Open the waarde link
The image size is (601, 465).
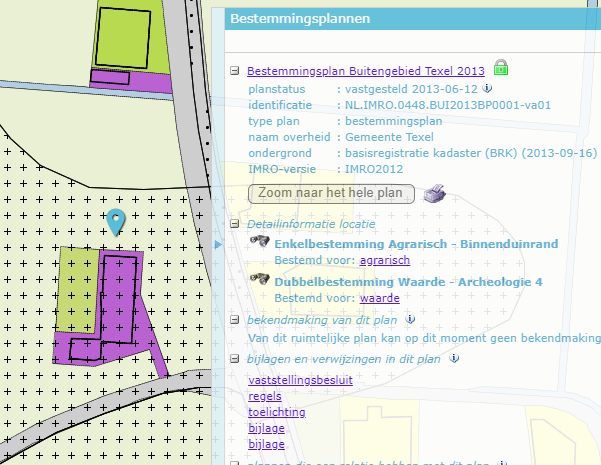(379, 298)
